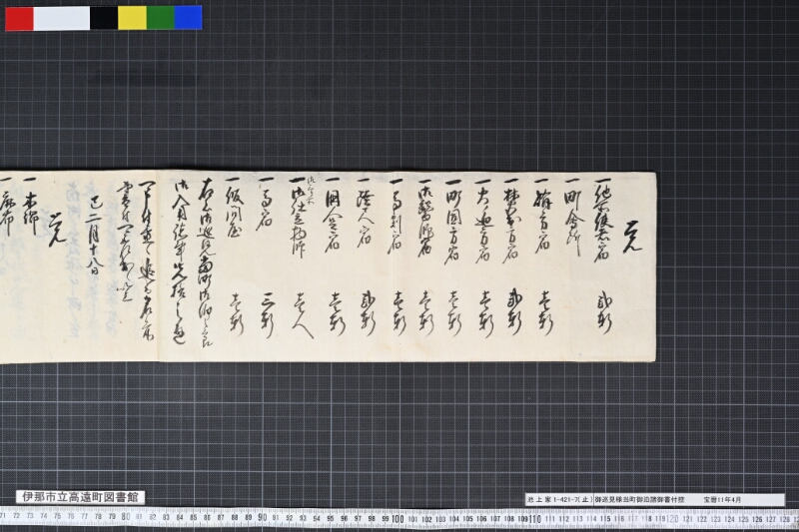Click the red color calibration patch
This screenshot has height=532, width=799.
[19, 18]
